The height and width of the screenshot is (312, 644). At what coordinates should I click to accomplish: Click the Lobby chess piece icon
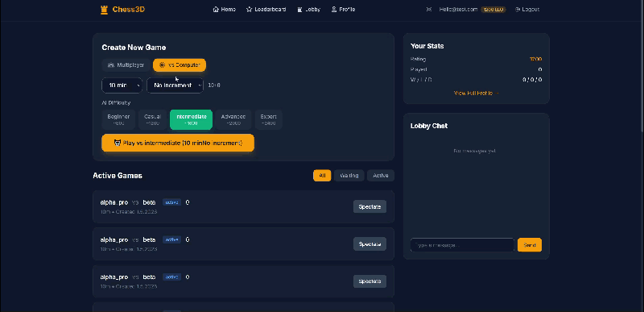[299, 10]
